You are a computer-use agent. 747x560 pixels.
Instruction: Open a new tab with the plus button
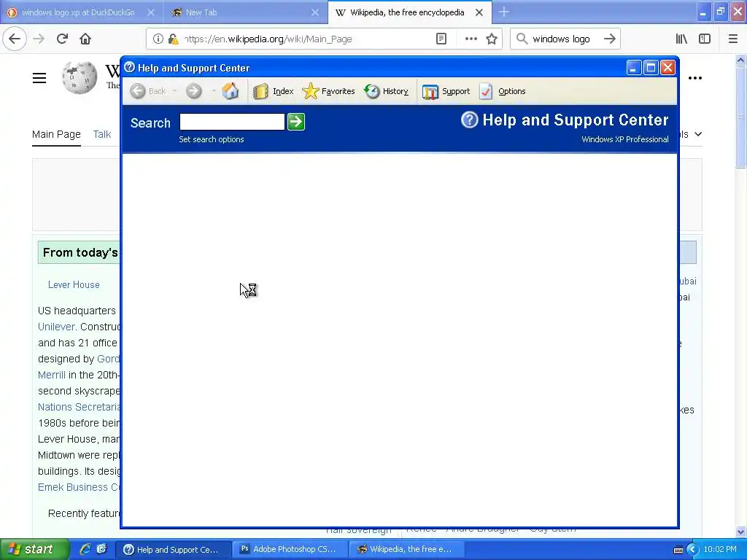tap(503, 12)
